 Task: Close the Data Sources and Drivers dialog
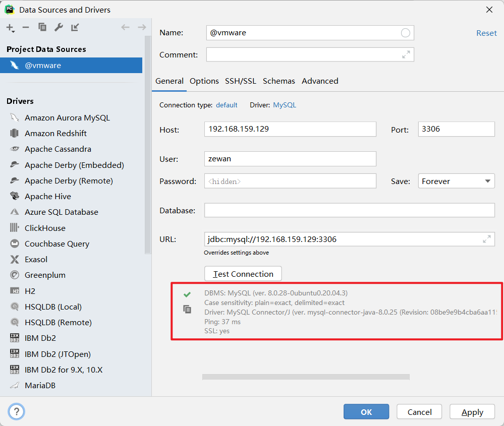489,10
